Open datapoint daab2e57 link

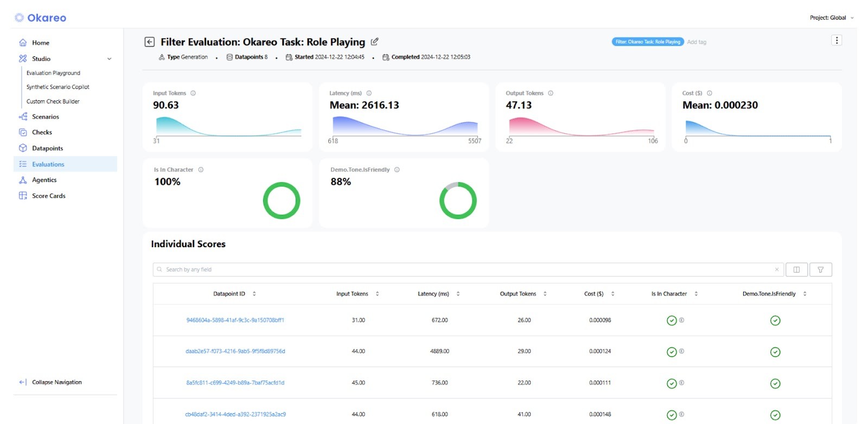(x=235, y=351)
